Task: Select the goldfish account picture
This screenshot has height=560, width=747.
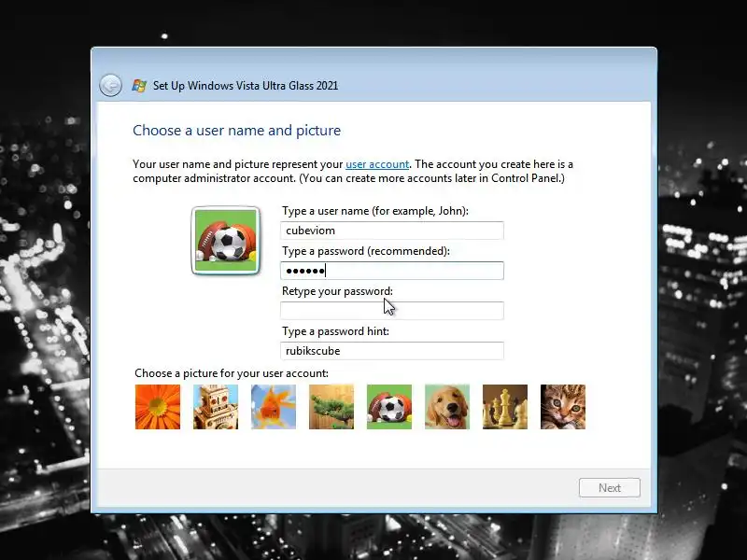Action: pyautogui.click(x=274, y=407)
